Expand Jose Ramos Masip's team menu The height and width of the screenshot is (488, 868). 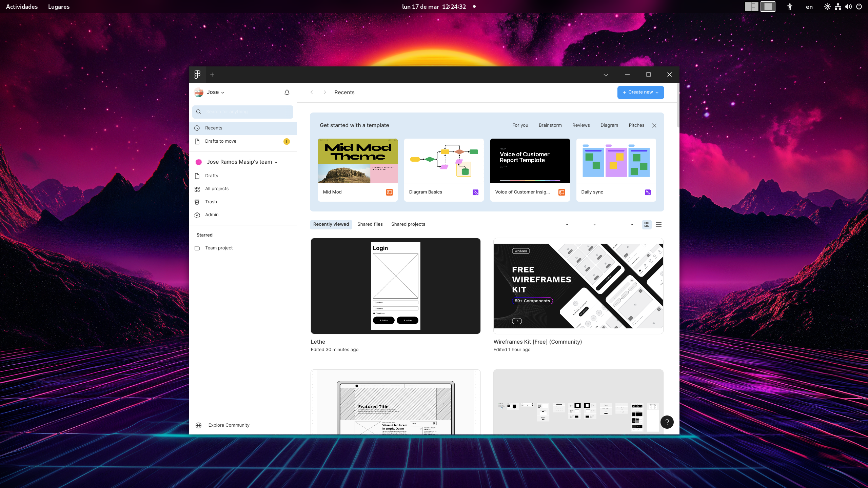(276, 162)
